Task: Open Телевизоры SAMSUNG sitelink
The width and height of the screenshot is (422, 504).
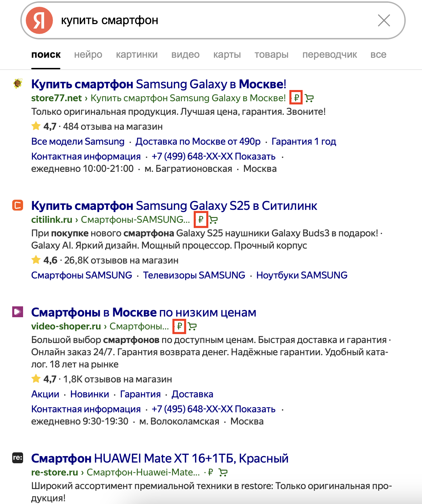Action: click(194, 275)
